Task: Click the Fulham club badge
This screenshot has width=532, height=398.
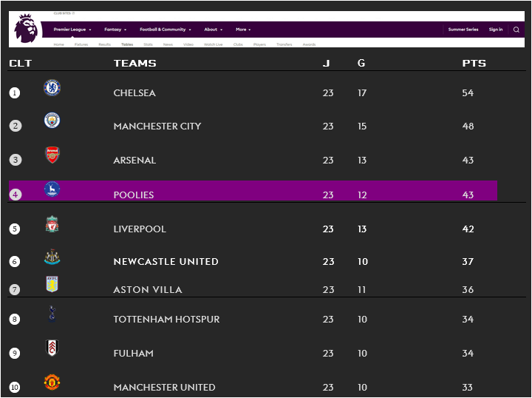Action: click(52, 348)
